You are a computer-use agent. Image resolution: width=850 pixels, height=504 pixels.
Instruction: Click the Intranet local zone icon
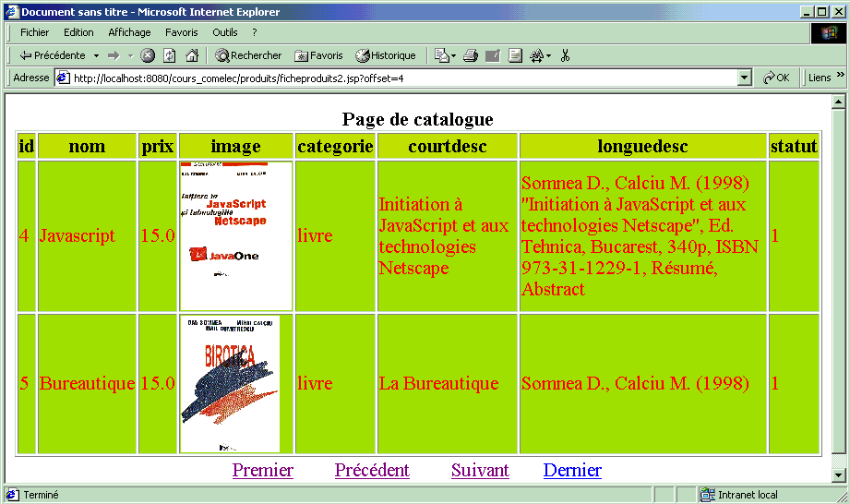[x=708, y=494]
